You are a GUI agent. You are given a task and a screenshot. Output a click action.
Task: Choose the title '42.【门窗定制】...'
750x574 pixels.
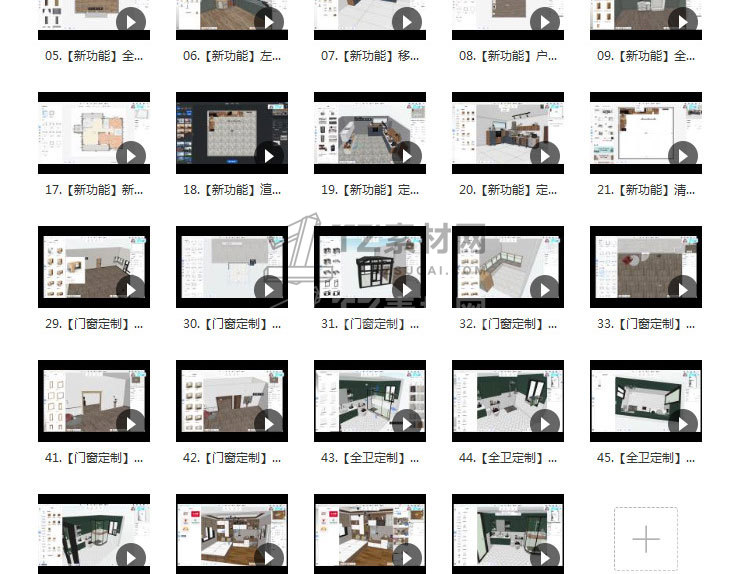click(x=232, y=458)
